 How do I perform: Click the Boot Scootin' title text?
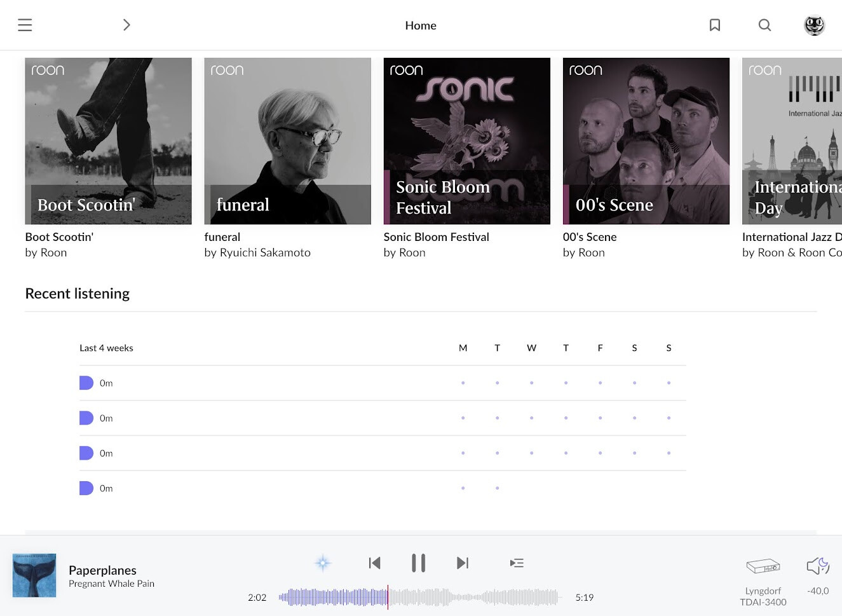59,237
